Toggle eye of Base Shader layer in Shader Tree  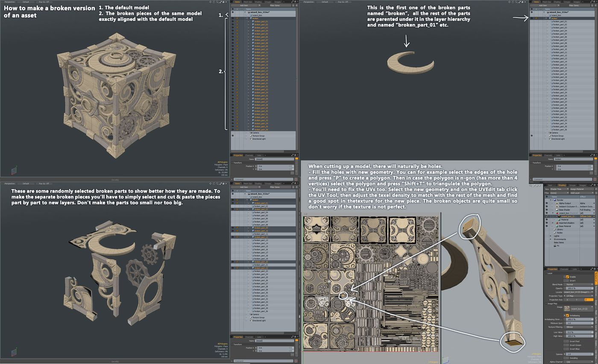pos(546,210)
